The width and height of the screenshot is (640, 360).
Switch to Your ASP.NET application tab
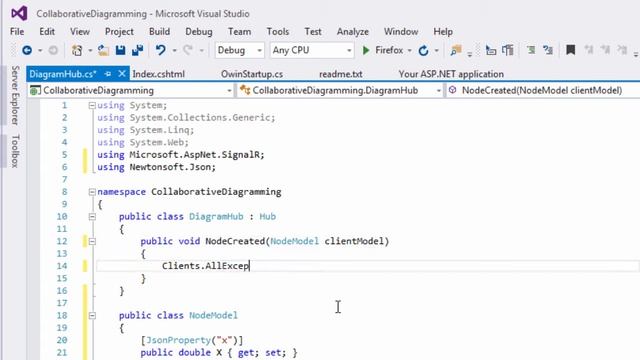click(x=451, y=74)
